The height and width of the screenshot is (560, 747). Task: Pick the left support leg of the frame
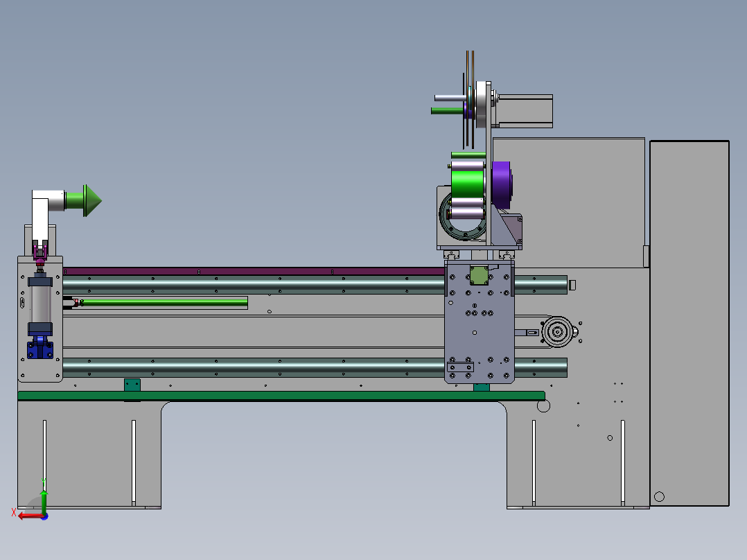coord(89,455)
